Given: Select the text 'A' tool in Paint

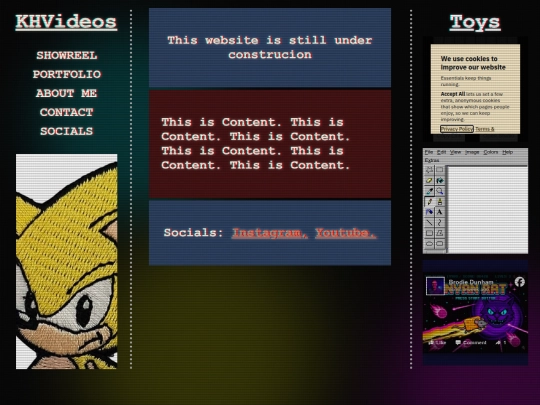Looking at the screenshot, I should coord(440,212).
